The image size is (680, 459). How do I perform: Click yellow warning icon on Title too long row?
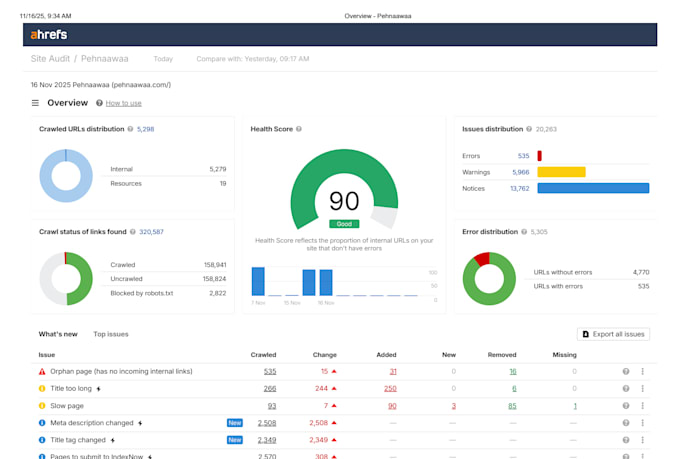coord(42,388)
